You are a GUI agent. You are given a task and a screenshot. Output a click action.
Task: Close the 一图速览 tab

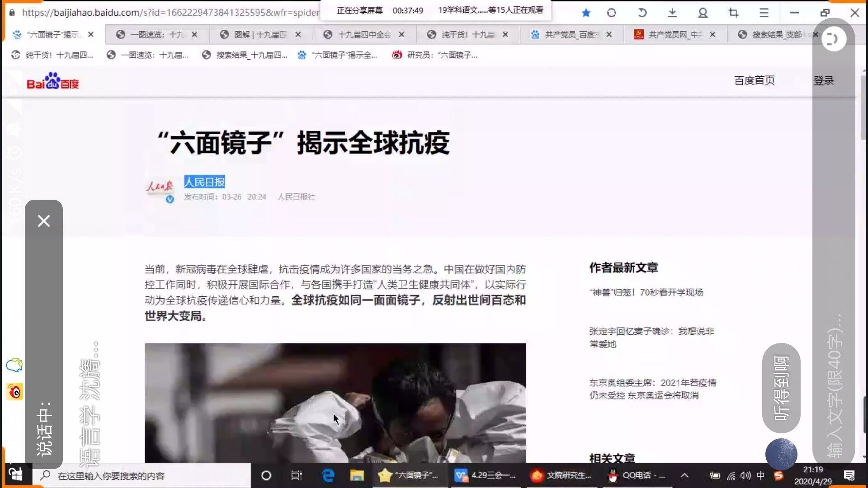(194, 34)
